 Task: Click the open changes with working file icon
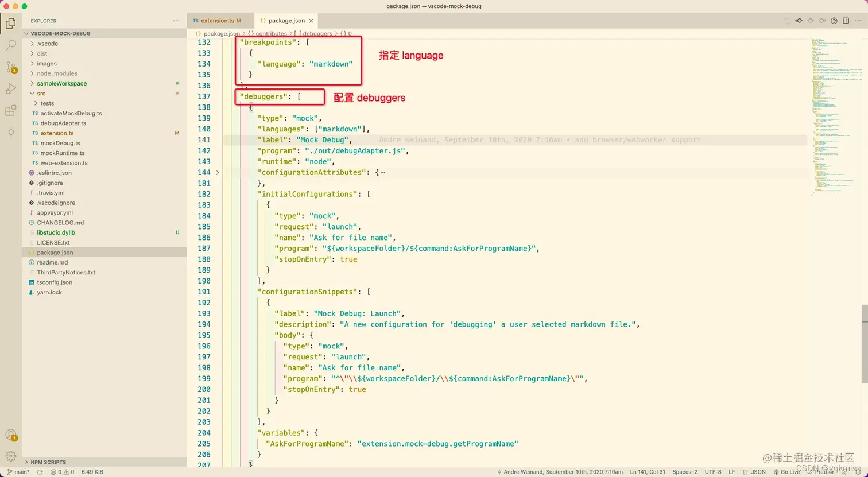click(811, 21)
